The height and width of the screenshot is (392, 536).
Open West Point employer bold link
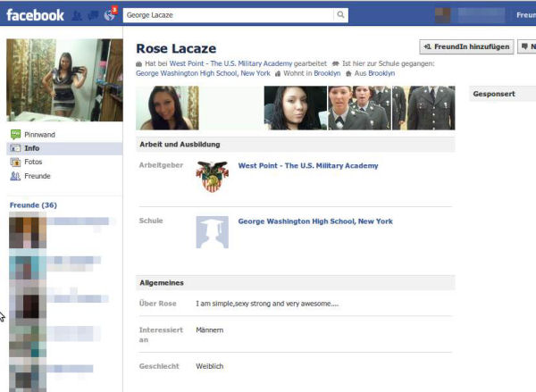[x=308, y=166]
